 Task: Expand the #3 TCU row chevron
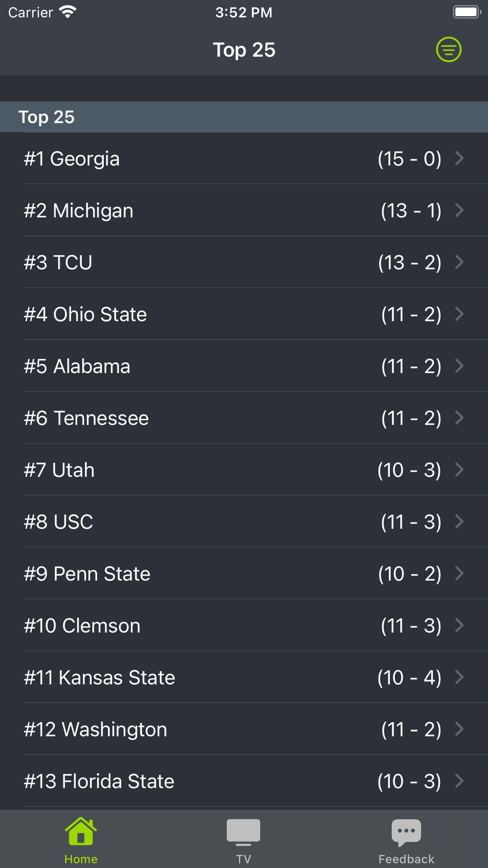coord(459,262)
